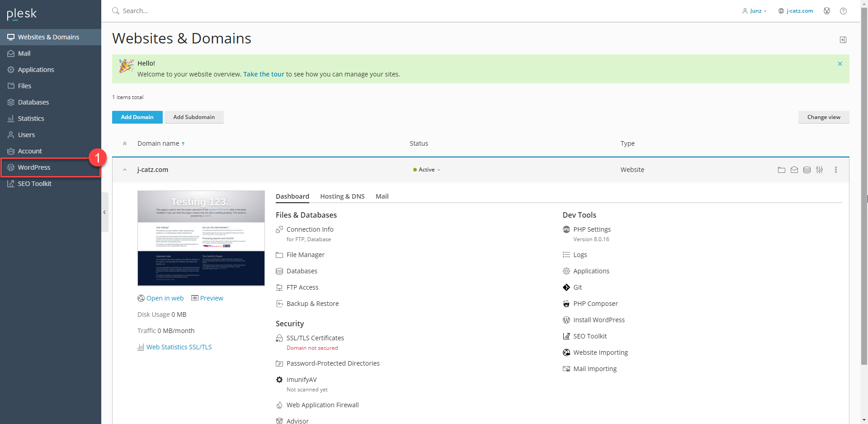
Task: Collapse all domains via header chevron
Action: coord(125,143)
